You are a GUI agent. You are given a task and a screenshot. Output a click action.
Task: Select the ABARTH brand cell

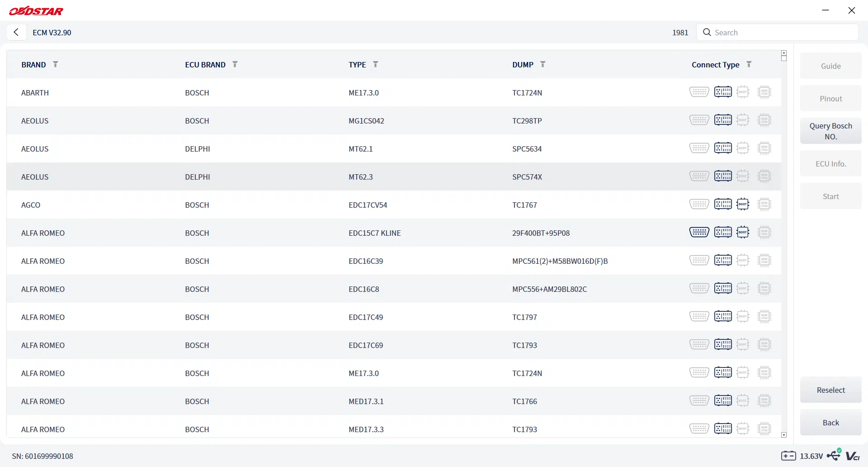pos(35,92)
